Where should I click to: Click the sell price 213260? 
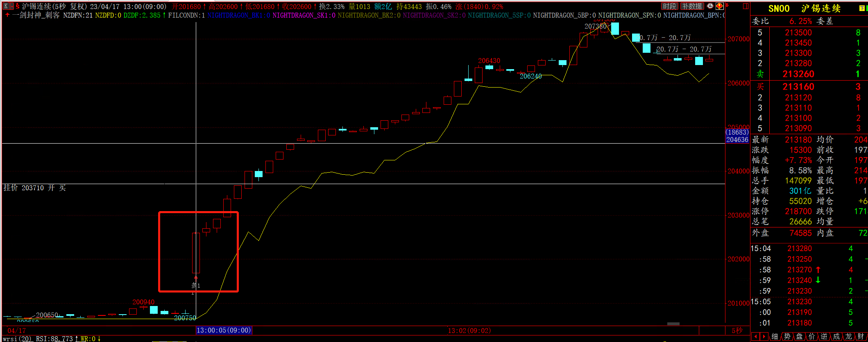pyautogui.click(x=798, y=74)
